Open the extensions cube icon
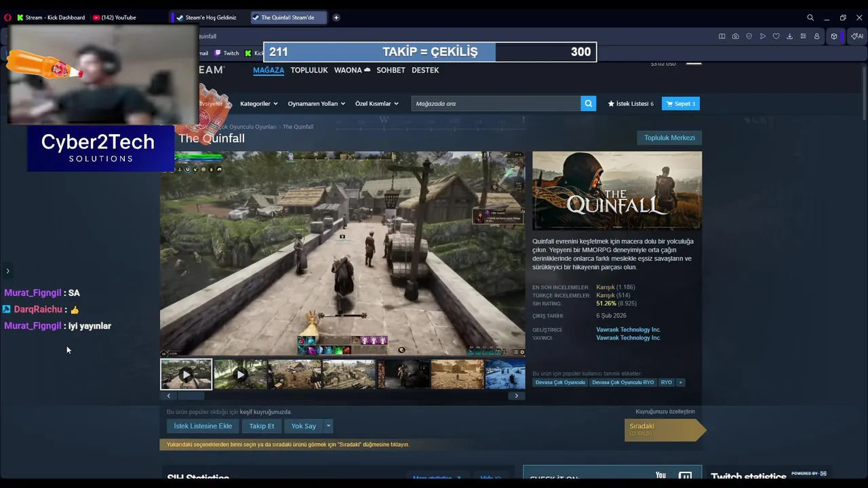The width and height of the screenshot is (868, 488). coord(834,36)
